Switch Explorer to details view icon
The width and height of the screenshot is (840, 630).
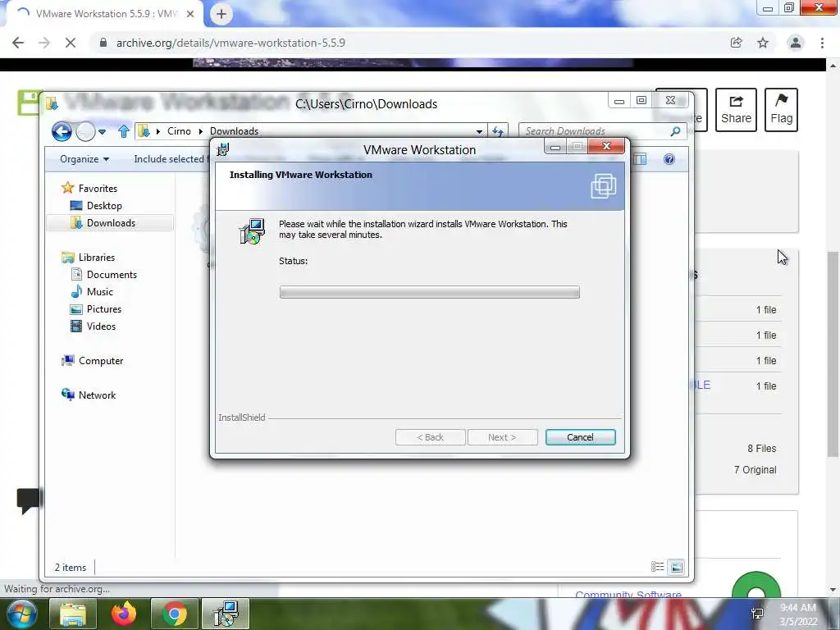(x=657, y=567)
